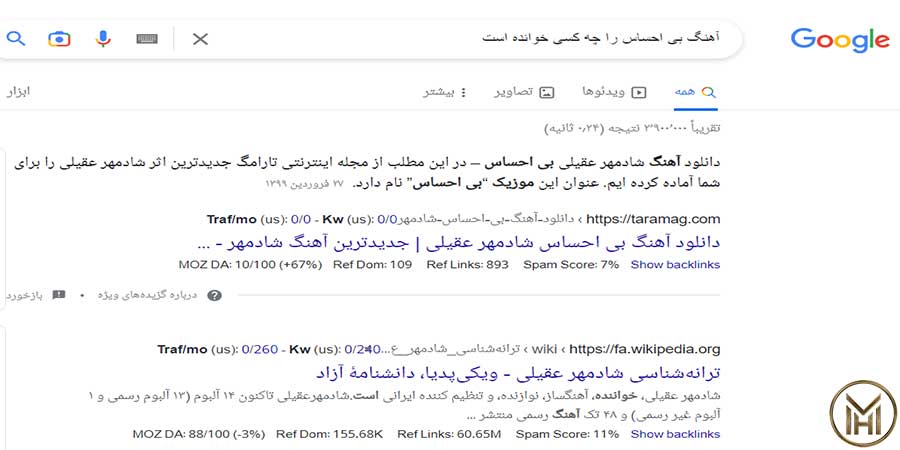
Task: Click the Traf/mo 0/0 value on taramag
Action: coord(301,219)
